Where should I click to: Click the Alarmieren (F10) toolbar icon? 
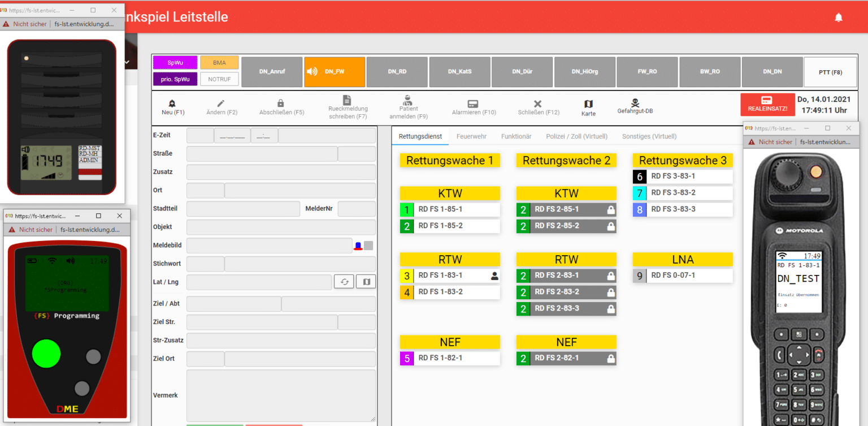click(473, 104)
